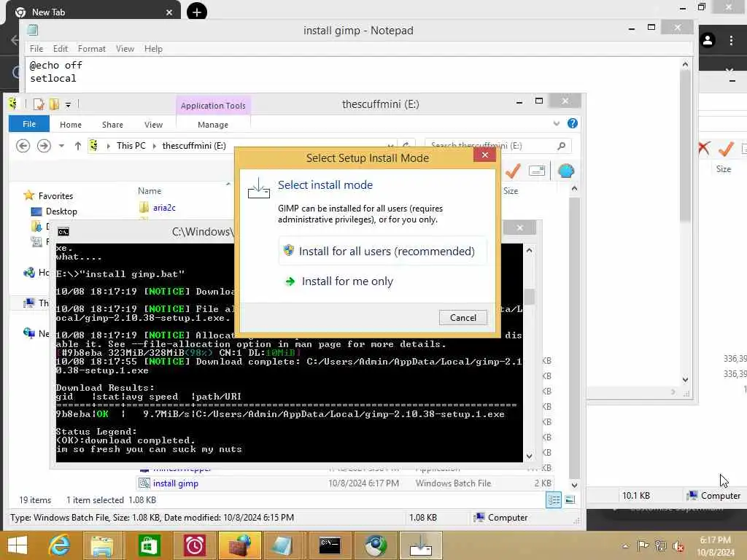Open the Chrome three-dot menu
The height and width of the screenshot is (560, 747).
731,41
